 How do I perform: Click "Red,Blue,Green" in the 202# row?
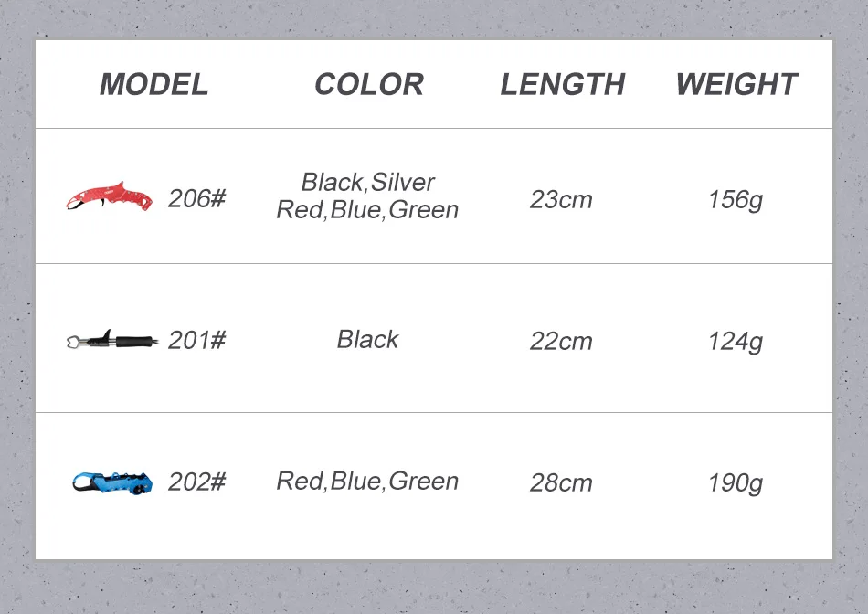367,482
